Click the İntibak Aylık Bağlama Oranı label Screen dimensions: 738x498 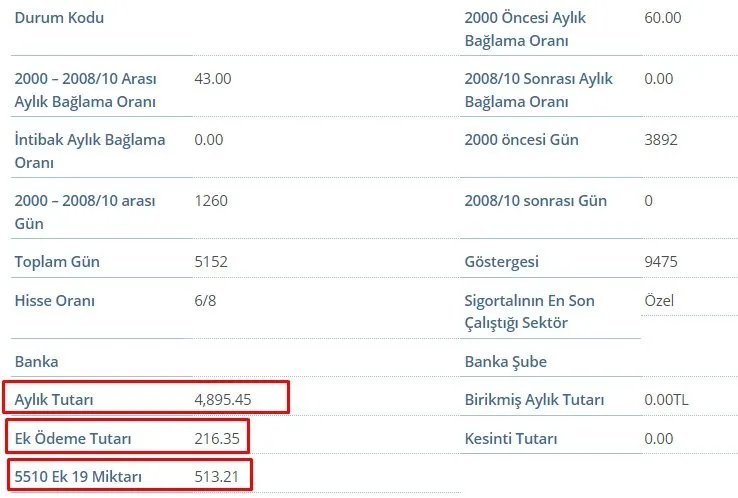coord(90,150)
